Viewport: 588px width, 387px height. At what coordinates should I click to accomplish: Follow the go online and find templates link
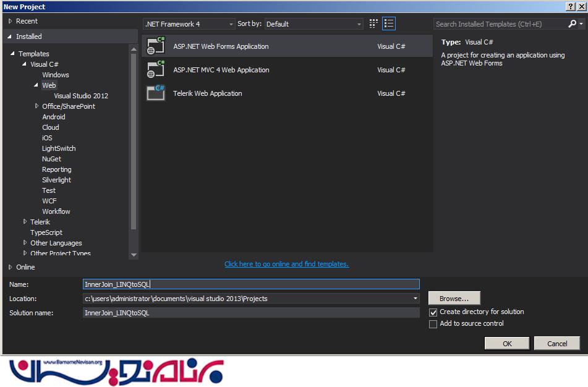click(286, 264)
